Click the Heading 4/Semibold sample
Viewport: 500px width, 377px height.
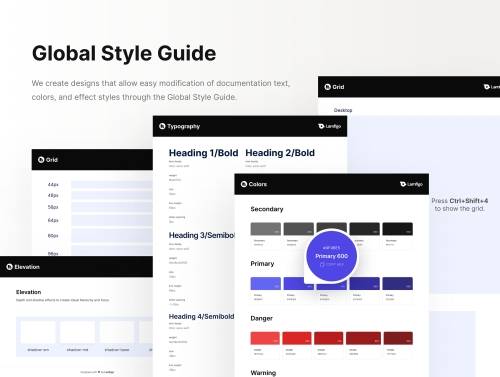point(201,316)
